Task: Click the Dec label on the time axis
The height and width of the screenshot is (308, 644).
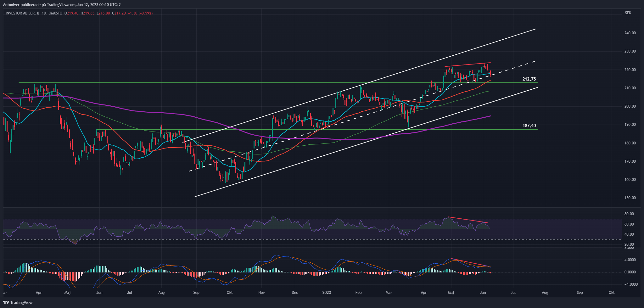Action: (294, 293)
